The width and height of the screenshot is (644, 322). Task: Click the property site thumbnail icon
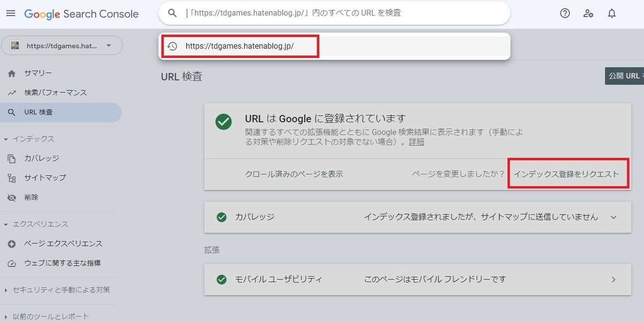(15, 46)
